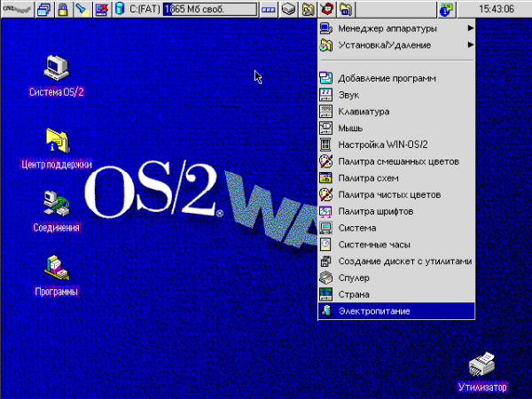Click the Спулер printer spooler icon

326,278
